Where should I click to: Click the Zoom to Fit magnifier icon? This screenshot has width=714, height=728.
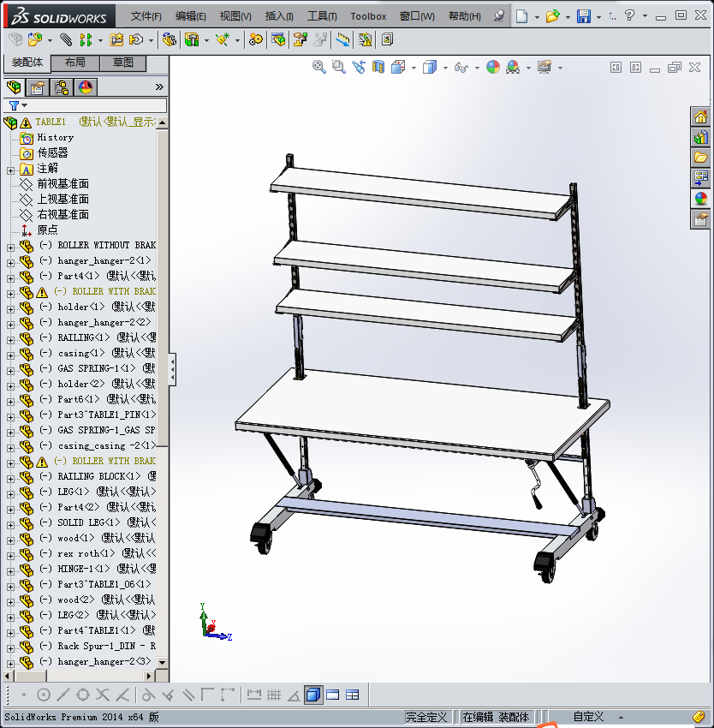(x=318, y=67)
